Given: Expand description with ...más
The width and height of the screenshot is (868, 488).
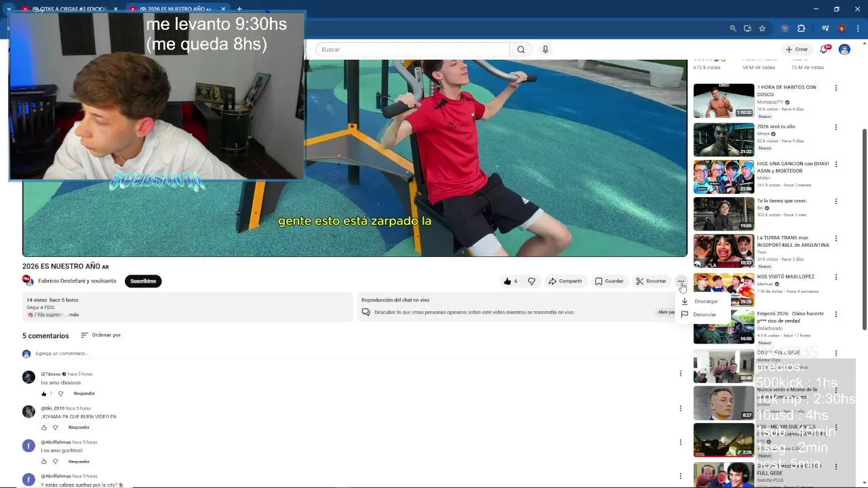Looking at the screenshot, I should 73,315.
